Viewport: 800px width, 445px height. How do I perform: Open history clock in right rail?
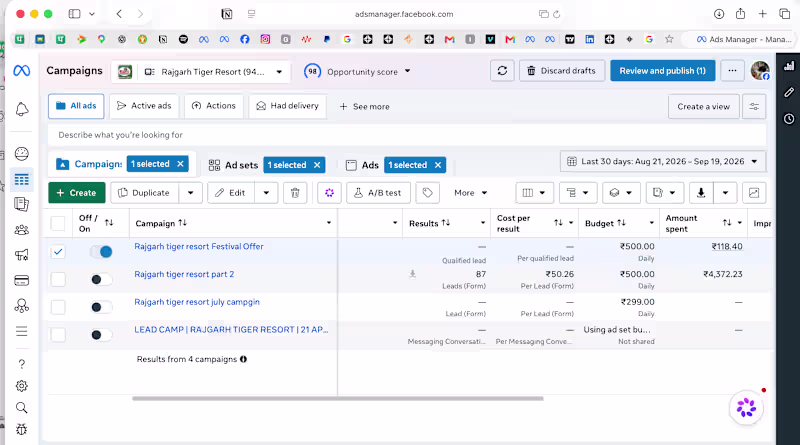click(x=789, y=119)
